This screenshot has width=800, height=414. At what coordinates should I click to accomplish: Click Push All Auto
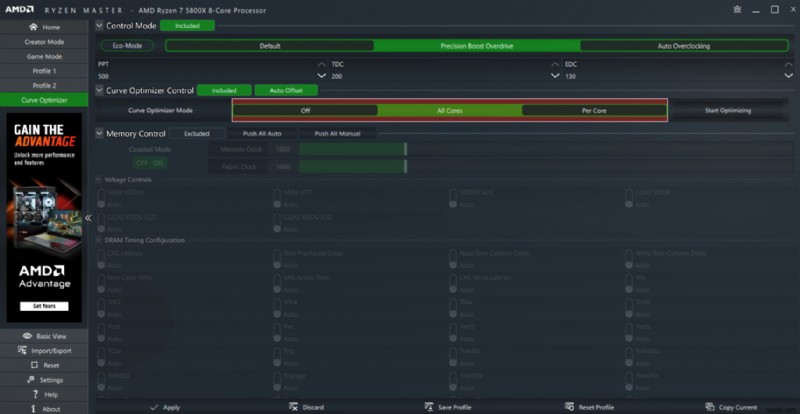pyautogui.click(x=262, y=134)
